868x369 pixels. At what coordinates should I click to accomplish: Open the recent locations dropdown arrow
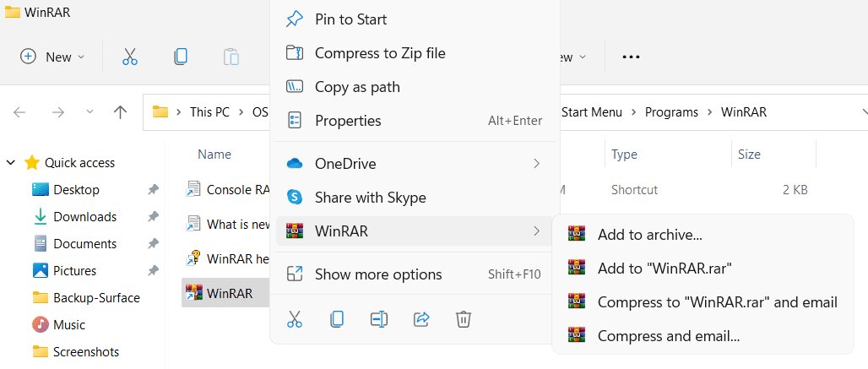(x=90, y=112)
